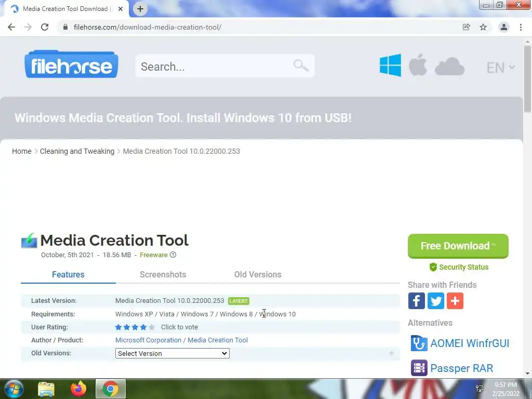Click the LATEST version badge
The width and height of the screenshot is (532, 399).
click(239, 301)
